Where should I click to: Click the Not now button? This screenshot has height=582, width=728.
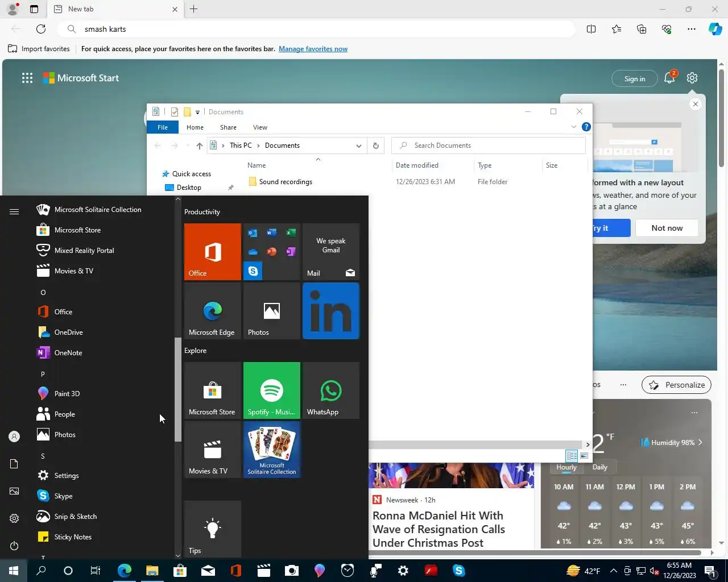(667, 228)
